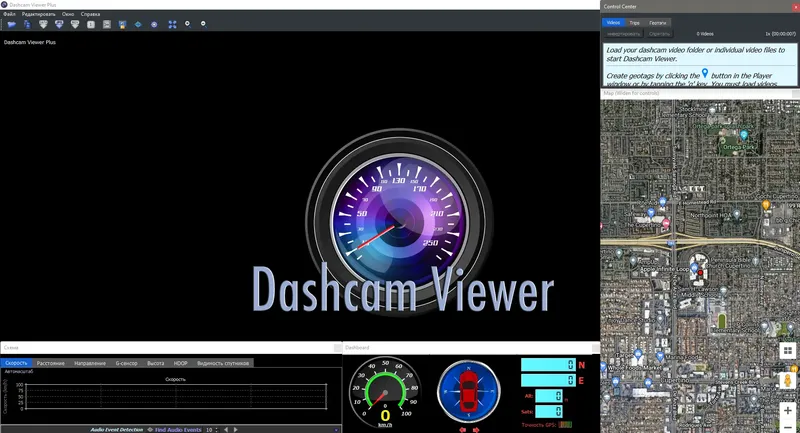
Task: Switch to the Геотеги tab
Action: [658, 22]
